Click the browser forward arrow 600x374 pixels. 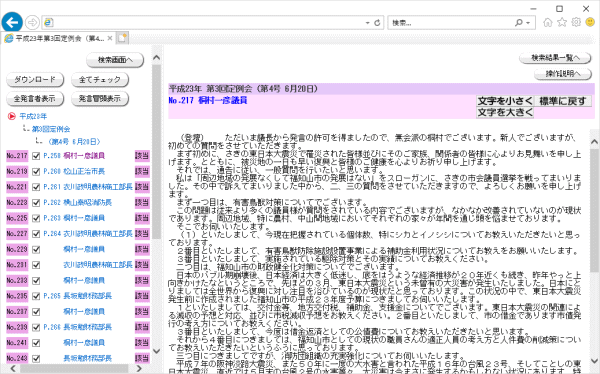33,23
